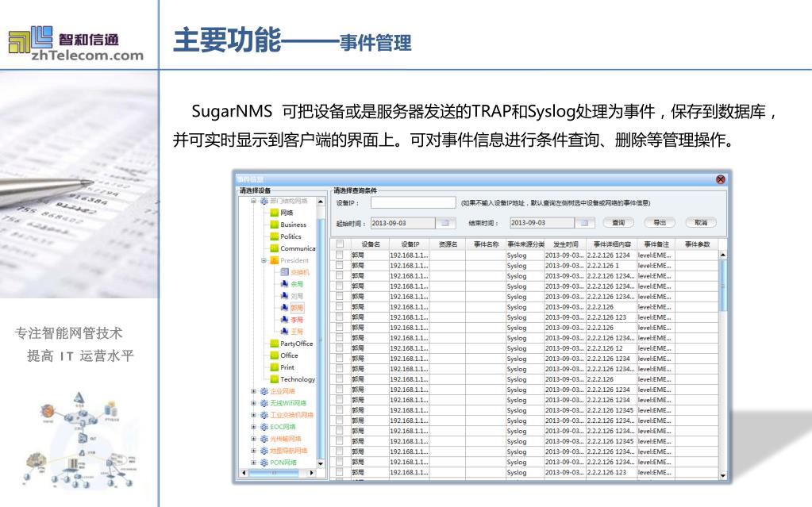
Task: Select the Print group icon
Action: tap(275, 367)
